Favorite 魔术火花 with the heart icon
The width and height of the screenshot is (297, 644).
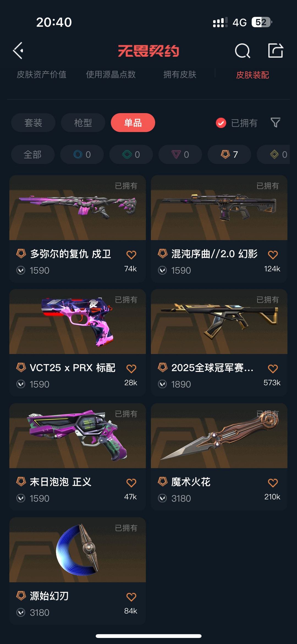(x=273, y=483)
